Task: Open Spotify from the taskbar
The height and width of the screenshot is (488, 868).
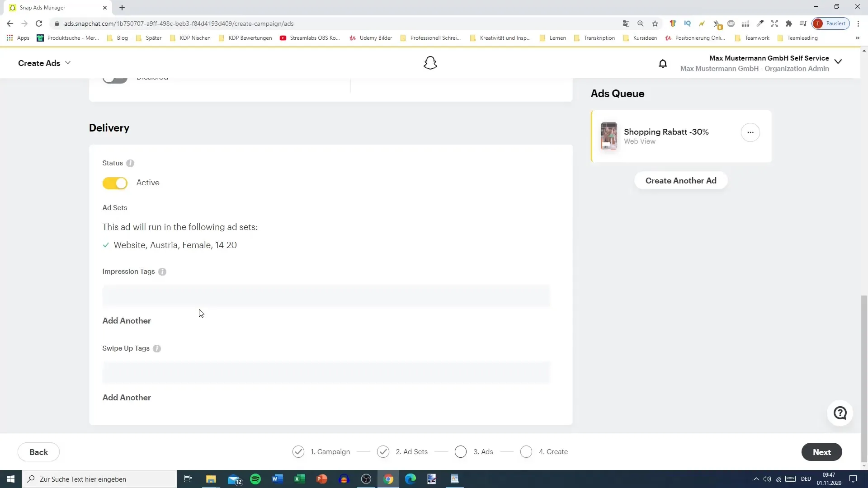Action: click(255, 479)
